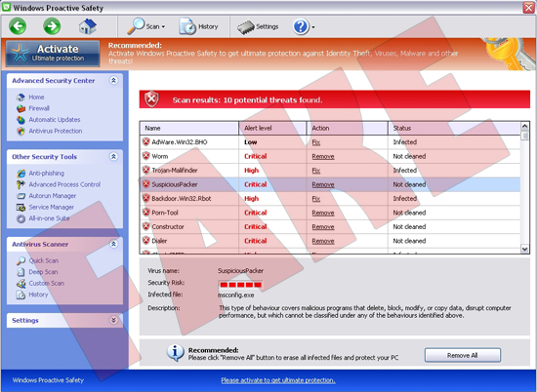This screenshot has width=537, height=392.
Task: Click Remove for the Worm threat
Action: pyautogui.click(x=323, y=156)
